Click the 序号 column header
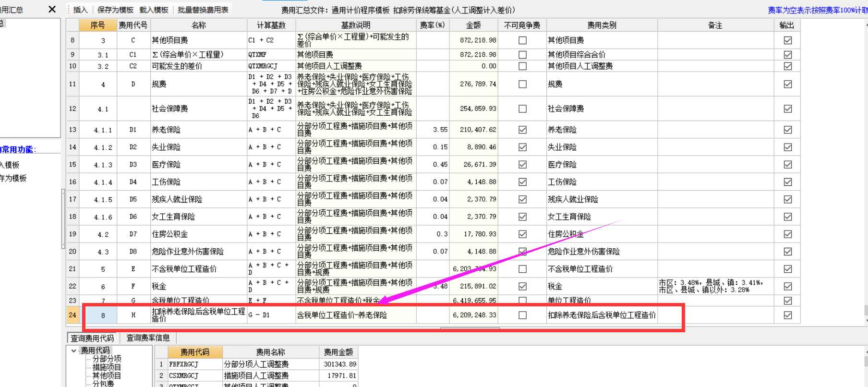Viewport: 868px width, 387px height. click(97, 25)
